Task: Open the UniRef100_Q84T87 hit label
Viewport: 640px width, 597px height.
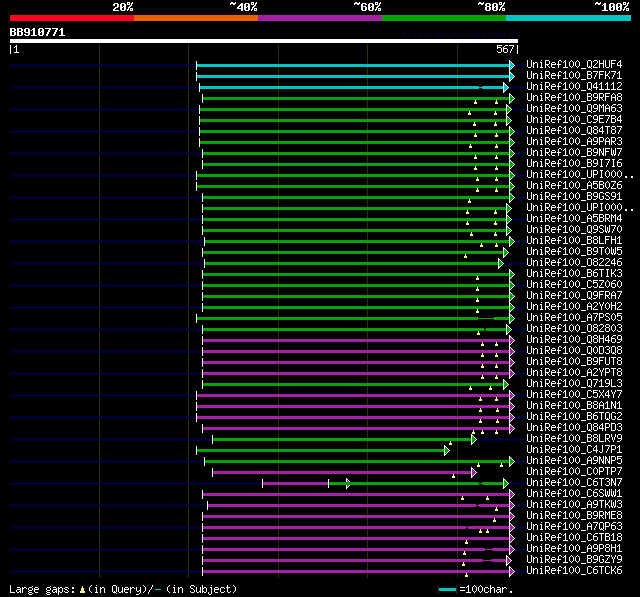Action: [573, 131]
